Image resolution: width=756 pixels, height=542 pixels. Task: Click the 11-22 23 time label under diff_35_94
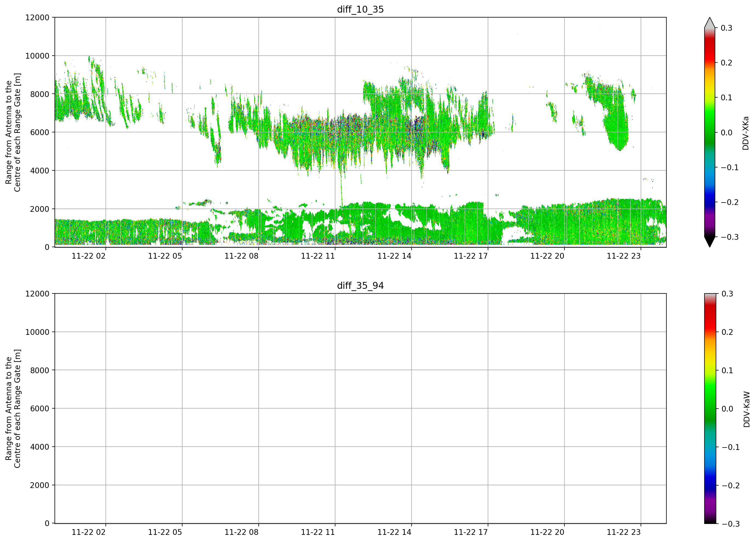pos(624,532)
